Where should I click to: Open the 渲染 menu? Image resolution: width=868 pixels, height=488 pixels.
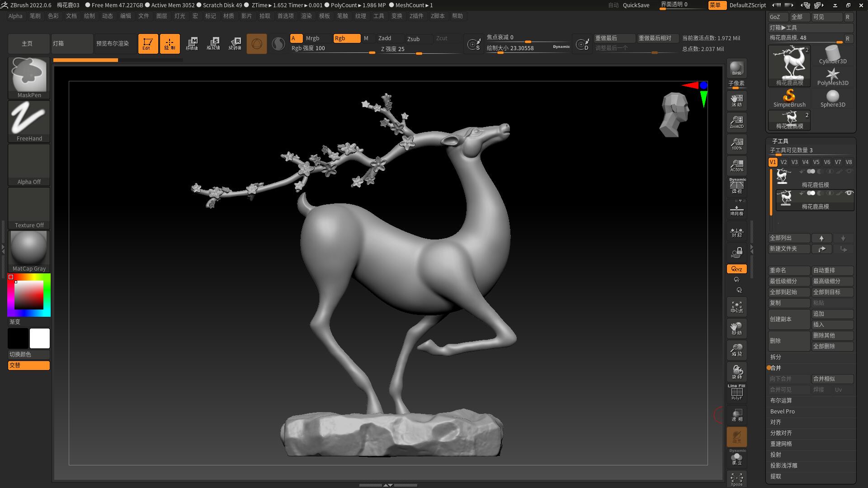coord(307,16)
